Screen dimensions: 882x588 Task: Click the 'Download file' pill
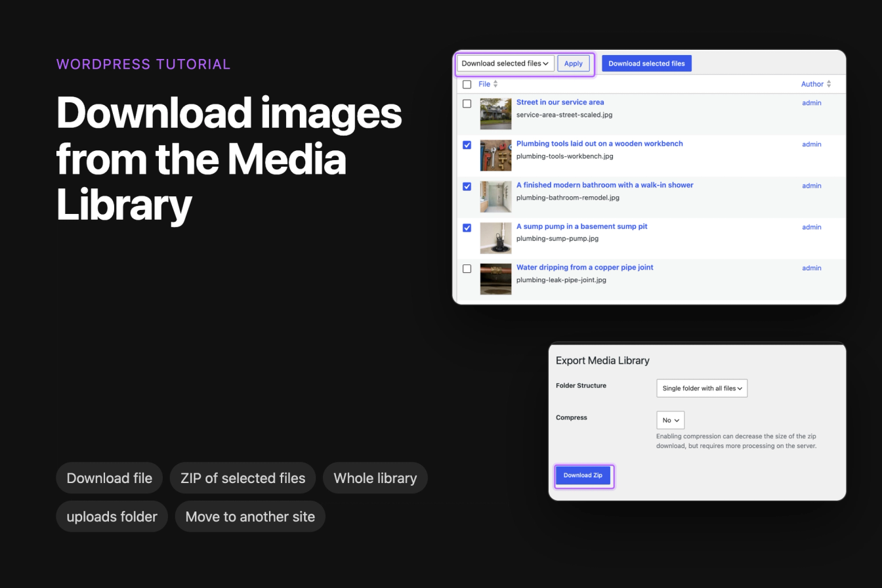pos(110,478)
